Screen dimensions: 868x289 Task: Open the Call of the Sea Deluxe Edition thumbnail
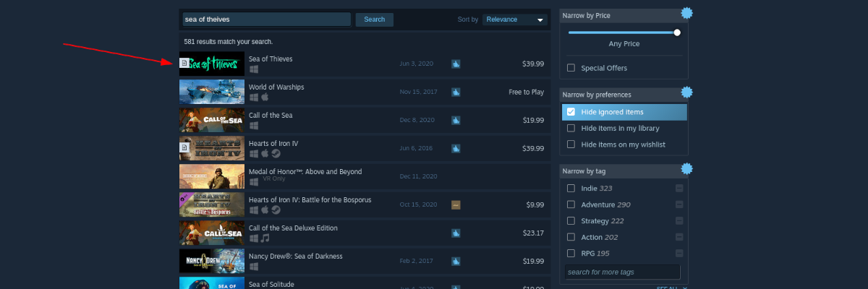tap(212, 233)
